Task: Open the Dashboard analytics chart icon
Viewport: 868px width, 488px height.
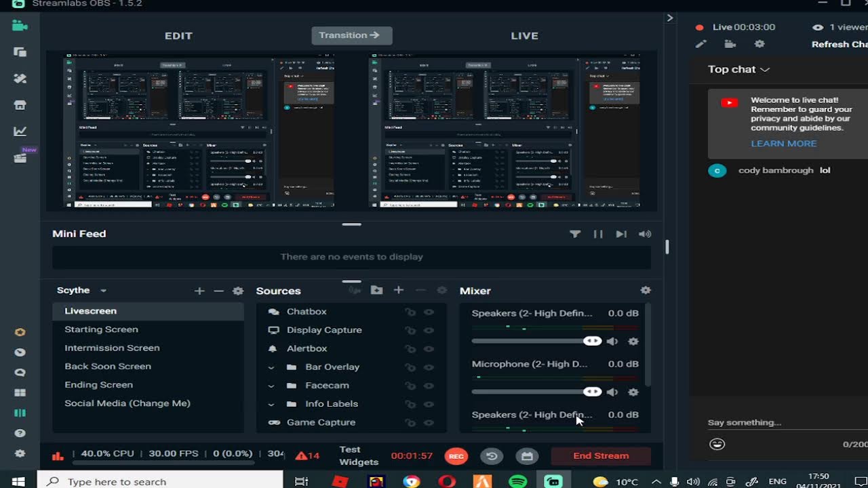Action: coord(20,131)
